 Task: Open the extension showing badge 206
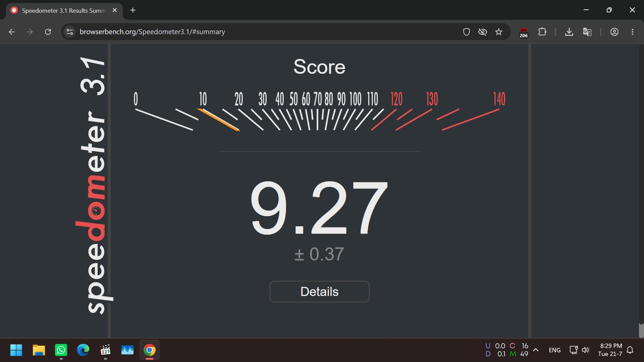[x=524, y=33]
